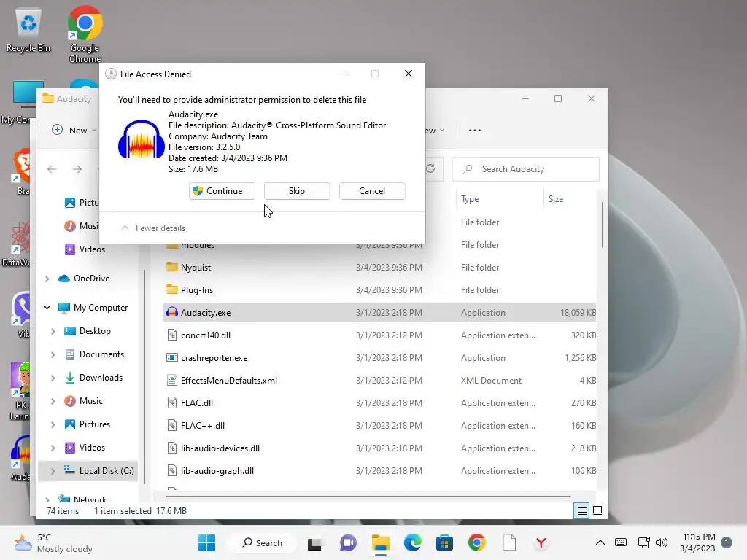747x560 pixels.
Task: Go back with the Explorer back arrow
Action: tap(52, 169)
